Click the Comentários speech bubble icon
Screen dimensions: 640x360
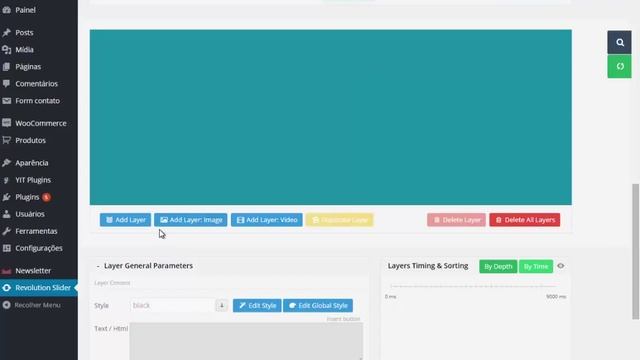[7, 84]
